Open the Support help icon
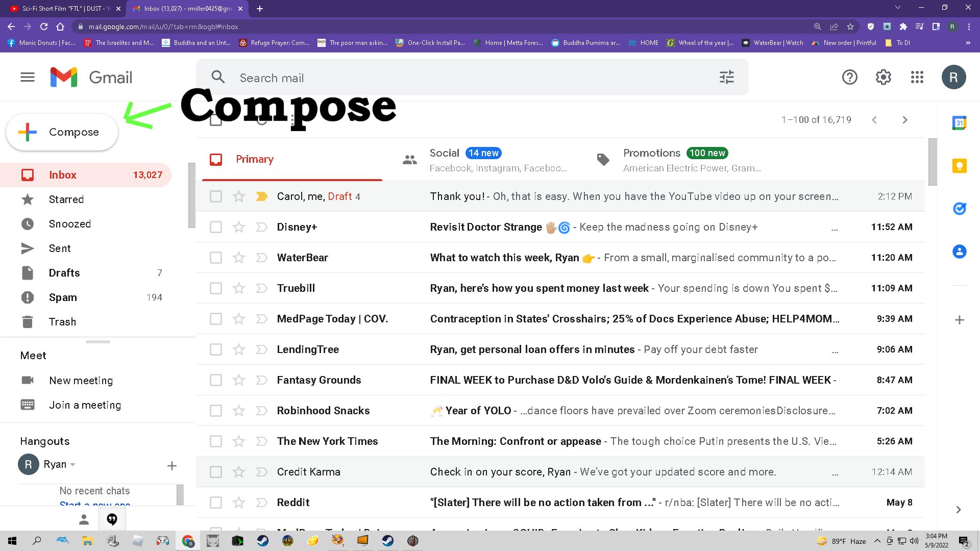The width and height of the screenshot is (980, 551). (849, 77)
